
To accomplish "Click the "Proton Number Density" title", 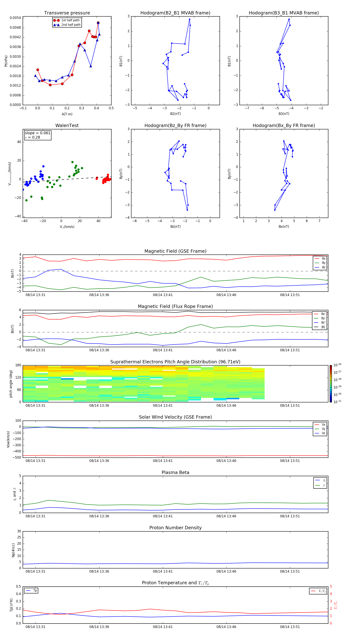I will pos(175,528).
